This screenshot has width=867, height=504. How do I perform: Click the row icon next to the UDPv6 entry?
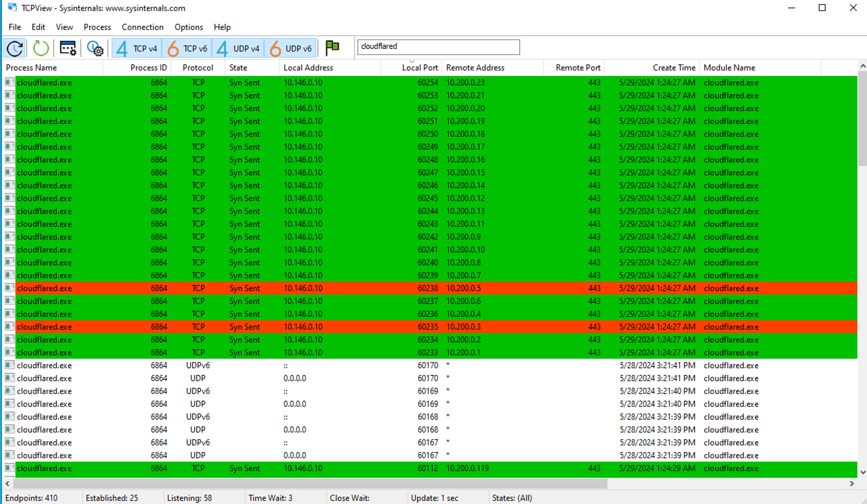coord(9,365)
